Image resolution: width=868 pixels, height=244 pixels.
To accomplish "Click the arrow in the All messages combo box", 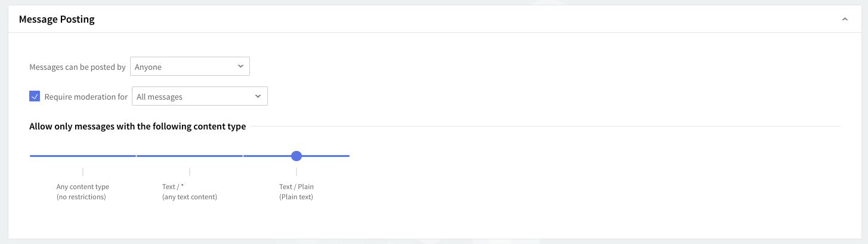I will (x=258, y=96).
